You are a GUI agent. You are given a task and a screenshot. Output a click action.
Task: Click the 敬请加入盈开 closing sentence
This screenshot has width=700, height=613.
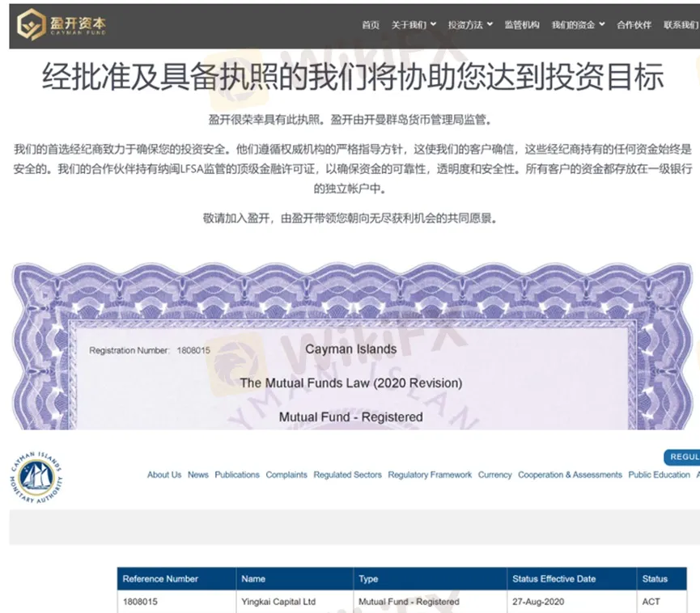350,218
